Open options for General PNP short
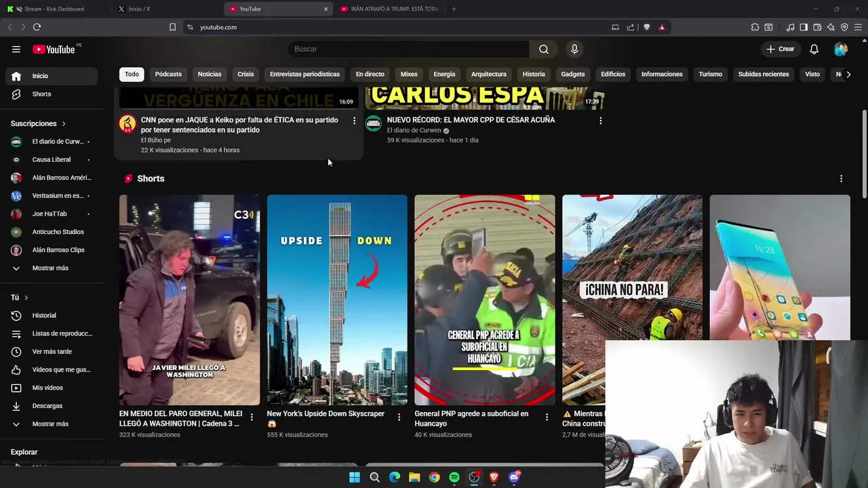Screen dimensions: 868x488 pos(547,418)
